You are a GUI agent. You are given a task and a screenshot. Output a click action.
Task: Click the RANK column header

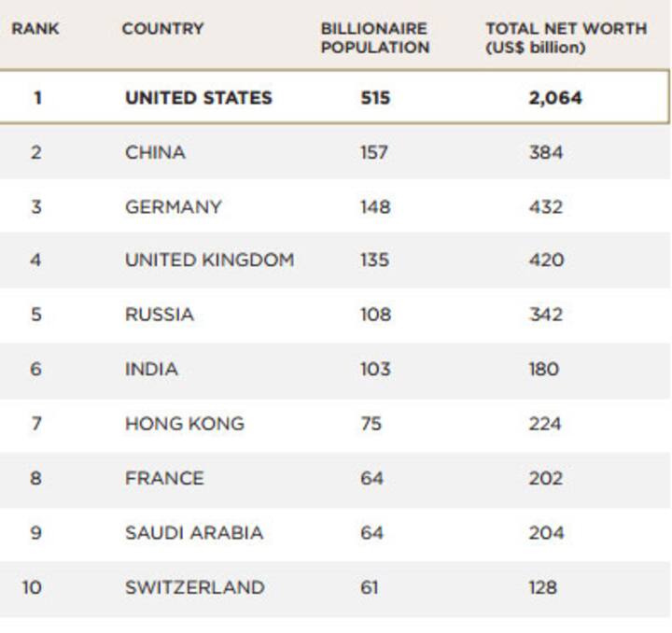point(35,29)
